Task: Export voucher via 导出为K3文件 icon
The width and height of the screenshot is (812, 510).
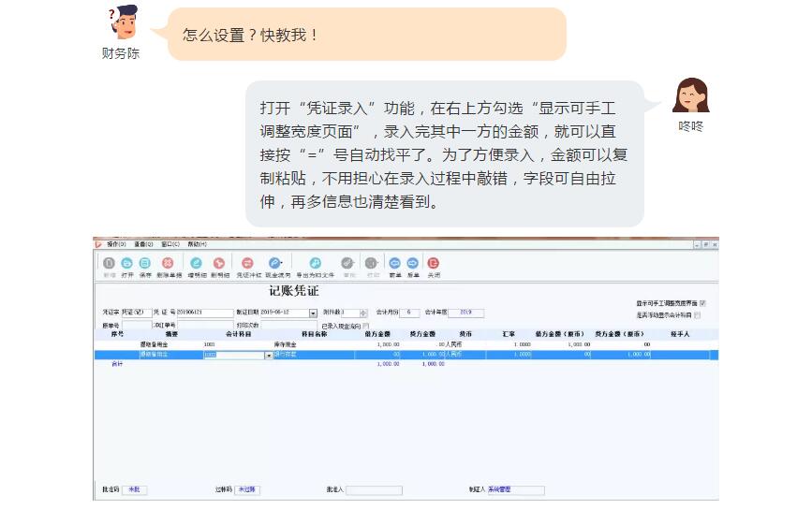Action: tap(316, 265)
